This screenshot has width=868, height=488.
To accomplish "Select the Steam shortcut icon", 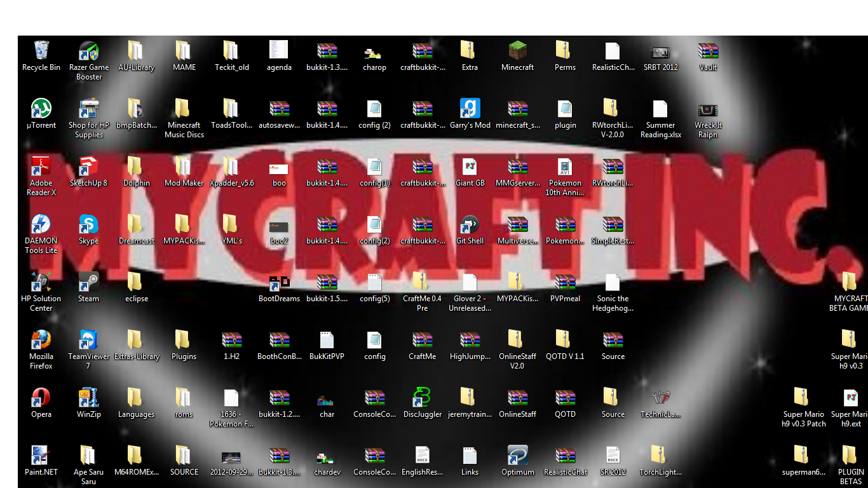I will pos(89,282).
